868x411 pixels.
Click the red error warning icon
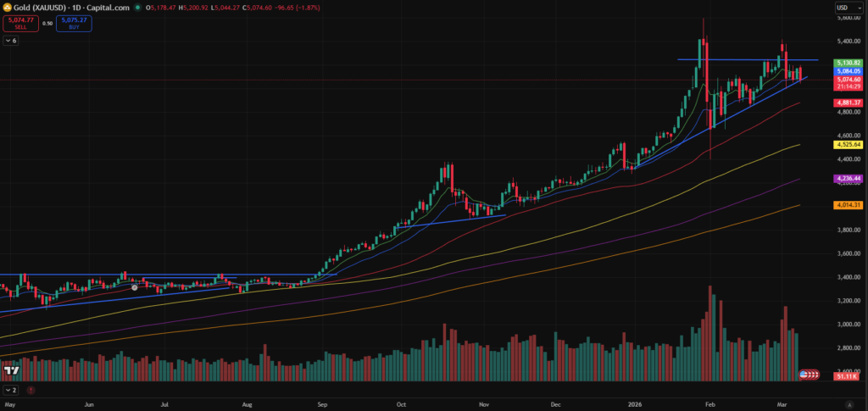click(31, 390)
